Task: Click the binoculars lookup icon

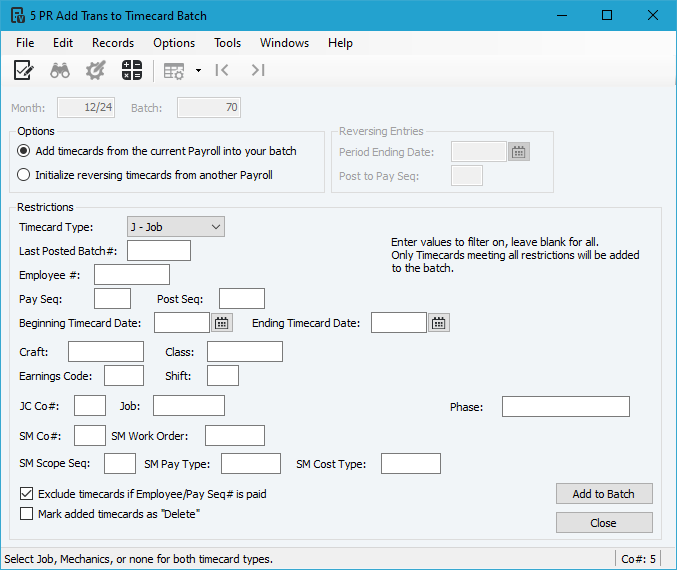Action: tap(60, 70)
